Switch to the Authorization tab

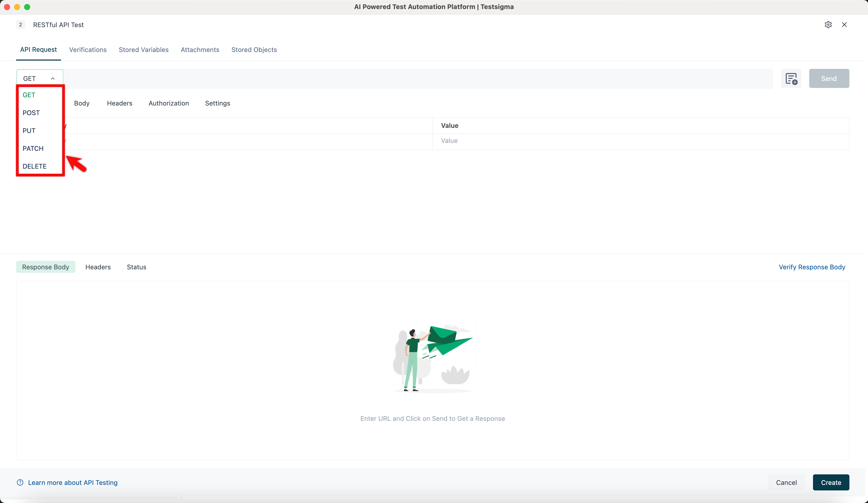point(169,103)
